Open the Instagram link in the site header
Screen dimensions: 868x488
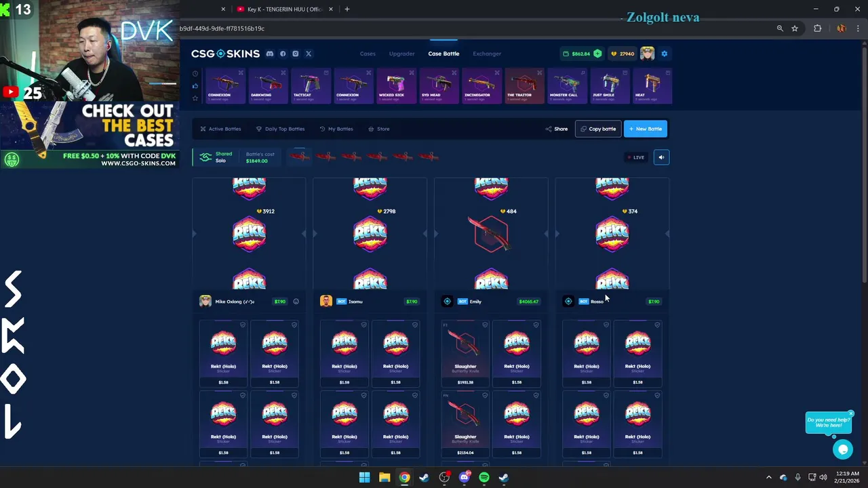pyautogui.click(x=296, y=54)
